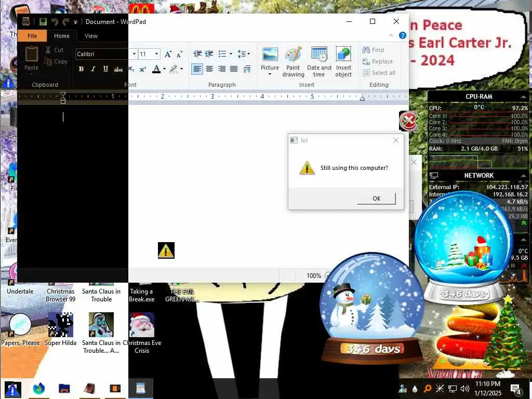Click the font color A swatch

tap(156, 69)
